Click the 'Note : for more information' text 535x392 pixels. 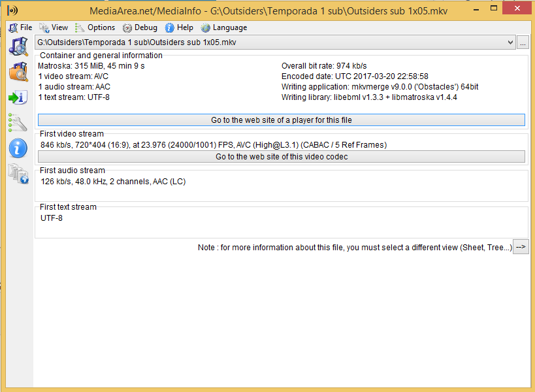355,248
